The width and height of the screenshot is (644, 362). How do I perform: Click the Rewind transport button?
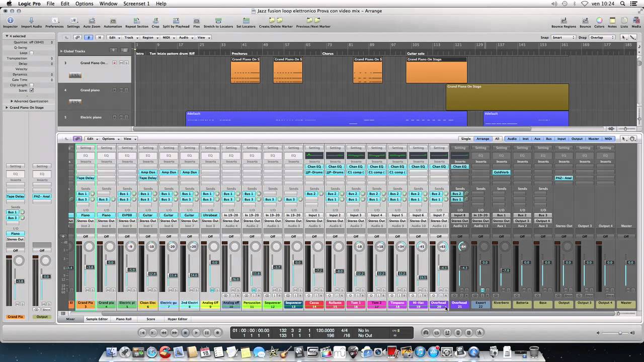(164, 332)
